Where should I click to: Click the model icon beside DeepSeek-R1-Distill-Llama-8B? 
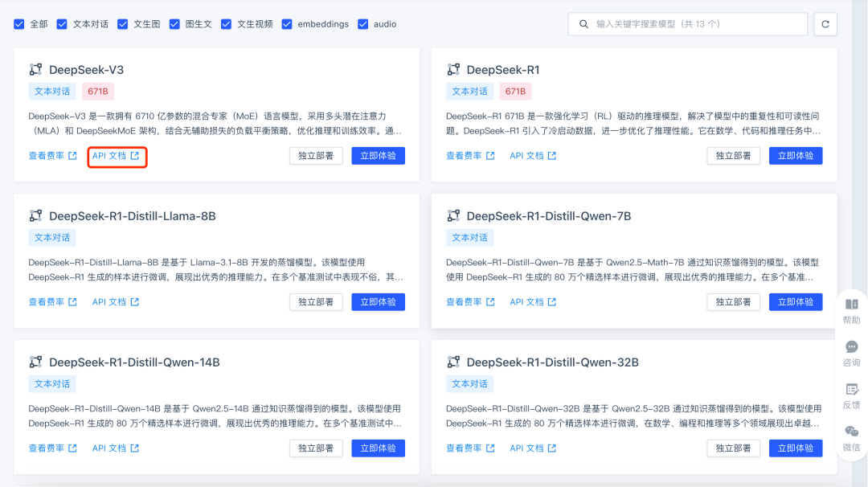click(x=35, y=216)
